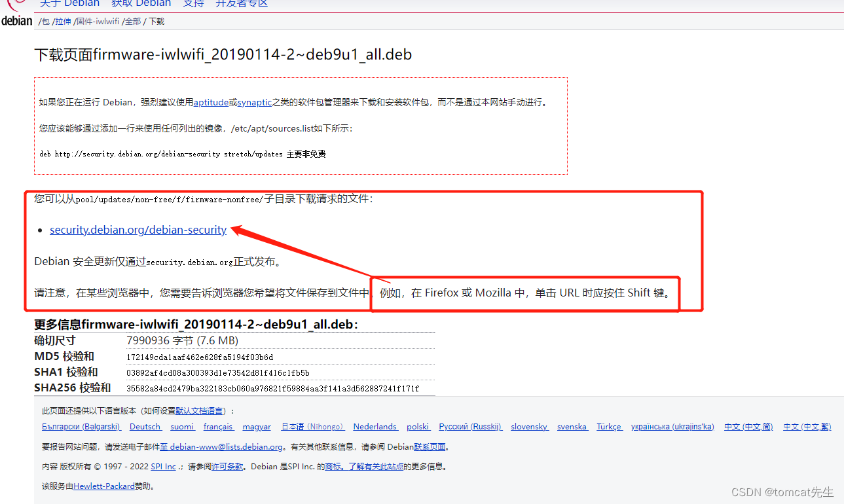Go to the 拉伸 breadcrumb link
The height and width of the screenshot is (504, 844).
pyautogui.click(x=63, y=22)
